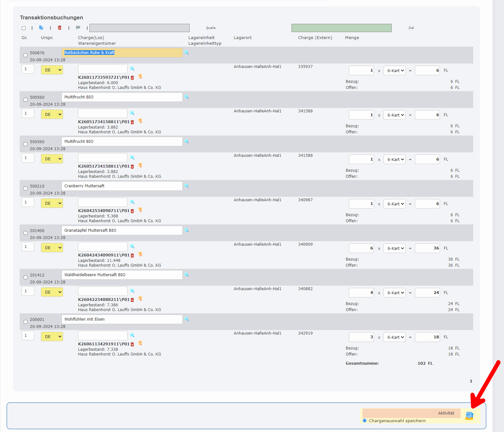Viewport: 504px width, 432px height.
Task: Delete charge K26011733593721\P01 with trash icon
Action: coord(133,78)
